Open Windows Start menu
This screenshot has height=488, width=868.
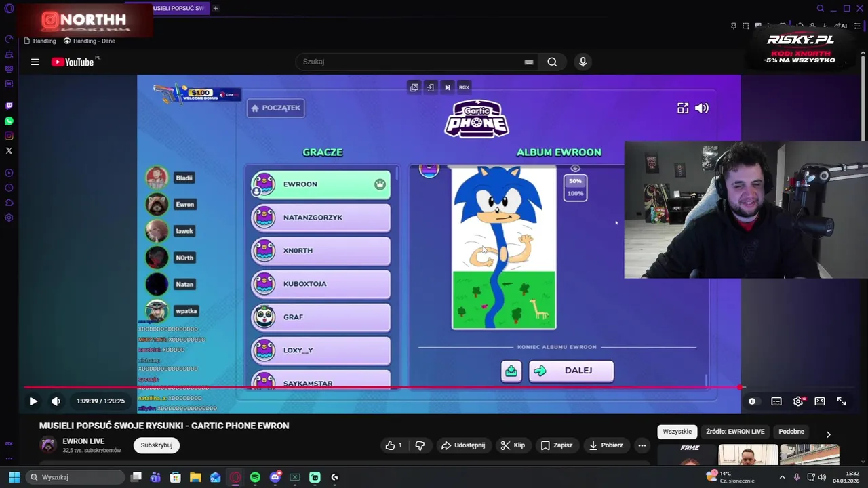tap(14, 477)
